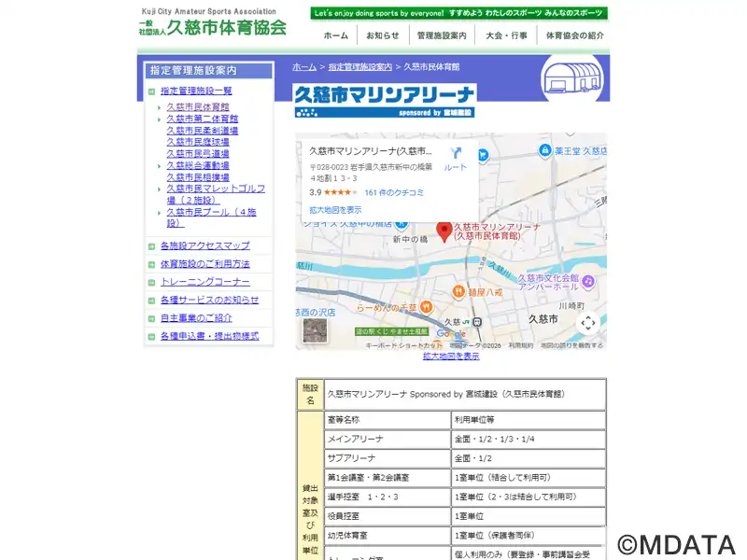
Task: Click the 久慈 train station icon on map
Action: click(475, 321)
